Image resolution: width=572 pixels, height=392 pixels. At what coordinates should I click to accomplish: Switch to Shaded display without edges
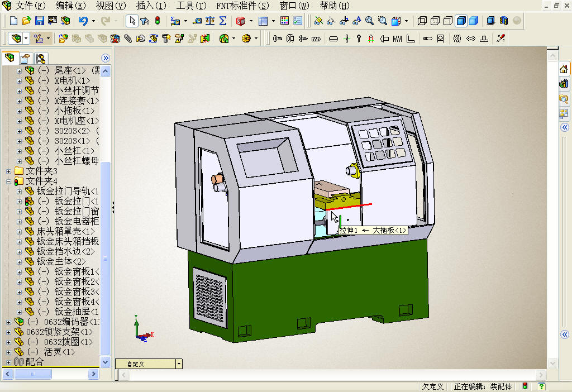point(474,21)
